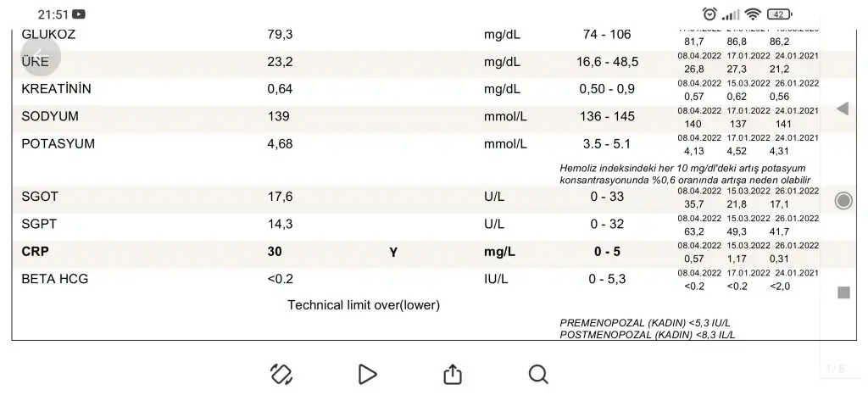
Task: Tap the triangle back navigation button
Action: (x=843, y=109)
